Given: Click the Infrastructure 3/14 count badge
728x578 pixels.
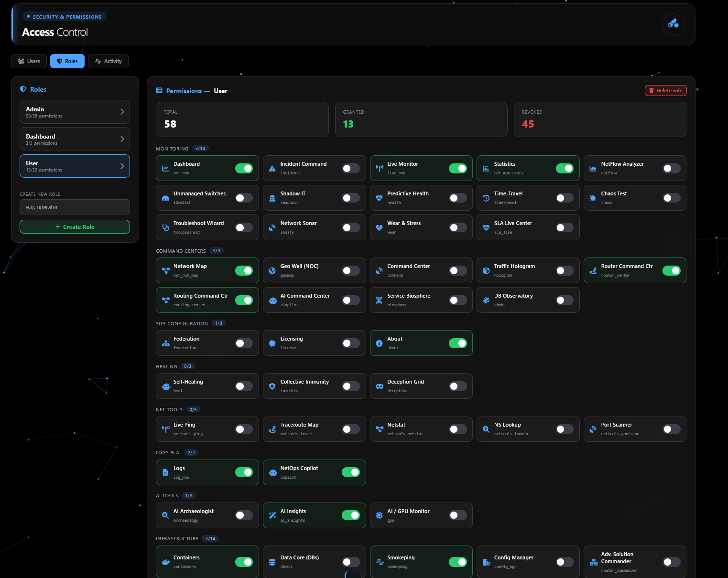Looking at the screenshot, I should tap(210, 538).
